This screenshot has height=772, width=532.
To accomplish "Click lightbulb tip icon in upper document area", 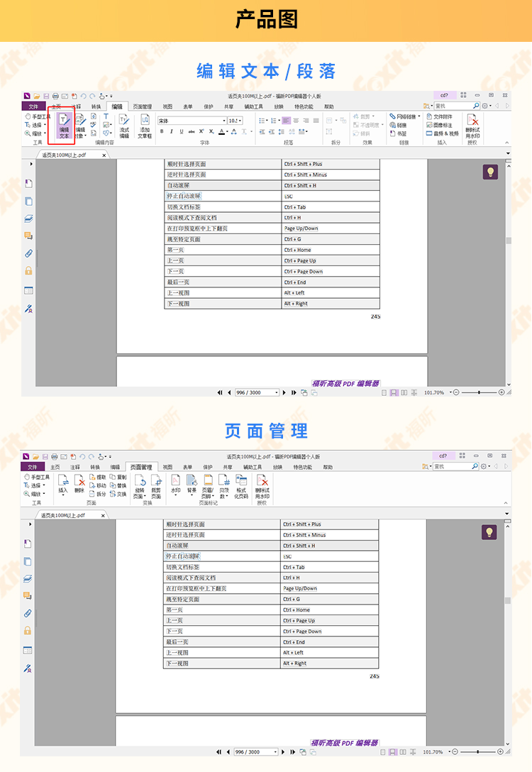I will click(490, 172).
